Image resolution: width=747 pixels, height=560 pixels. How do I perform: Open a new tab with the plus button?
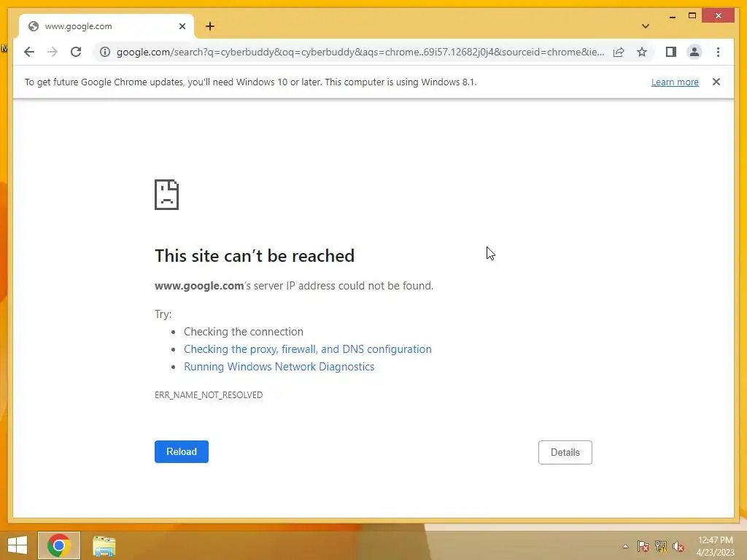pyautogui.click(x=210, y=26)
